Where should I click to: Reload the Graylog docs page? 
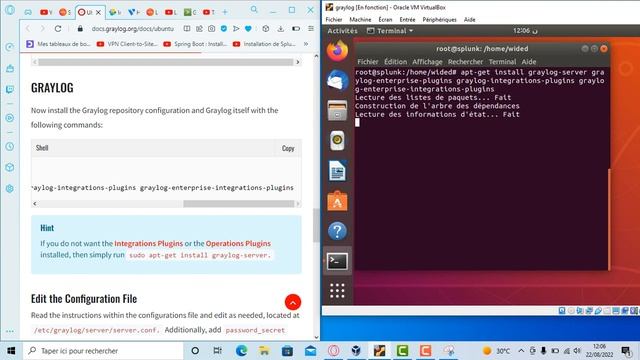pos(58,29)
